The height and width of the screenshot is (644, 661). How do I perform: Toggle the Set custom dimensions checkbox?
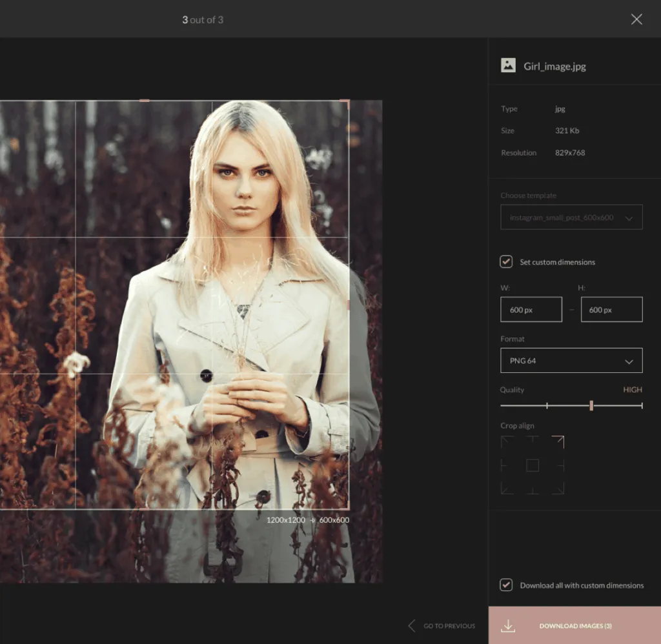[x=506, y=262]
